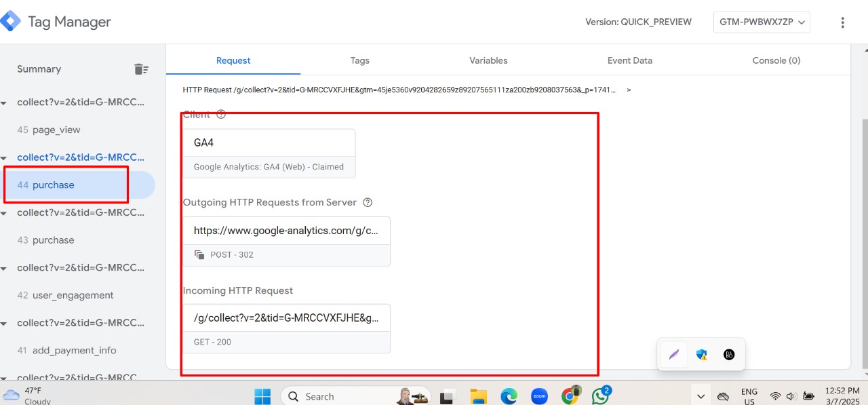Click the Wi-Fi network tray icon

tap(775, 396)
